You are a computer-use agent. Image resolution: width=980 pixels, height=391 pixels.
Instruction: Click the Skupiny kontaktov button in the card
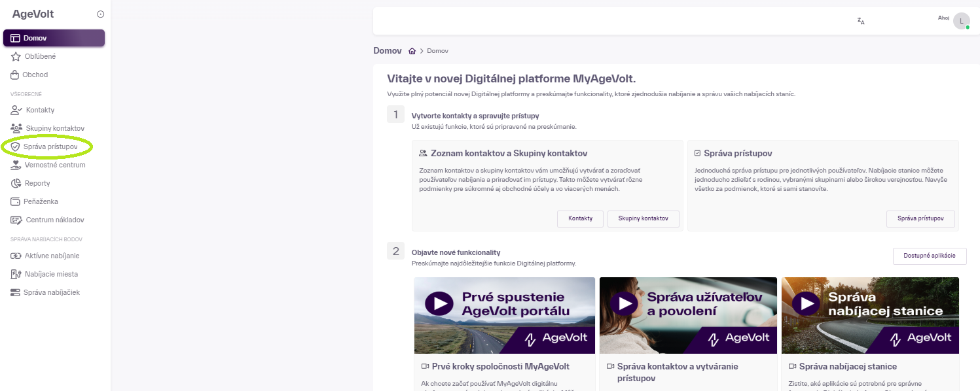(x=643, y=218)
